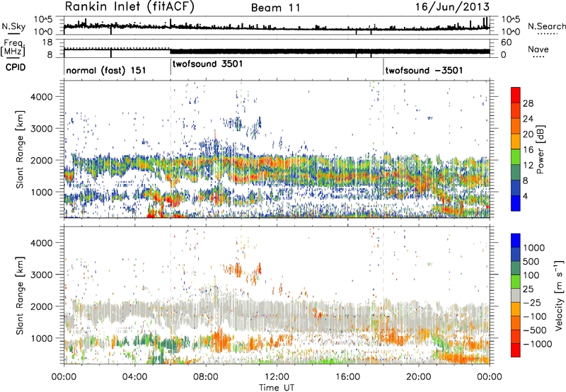566x392 pixels.
Task: Click the 'normal (fast) 151' CPID label
Action: coord(106,70)
